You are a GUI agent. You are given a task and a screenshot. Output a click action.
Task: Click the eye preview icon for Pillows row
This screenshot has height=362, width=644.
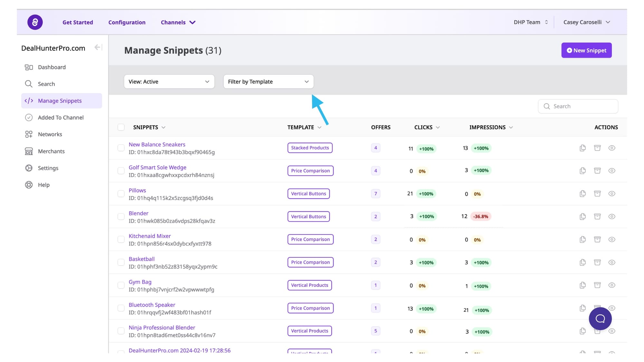pyautogui.click(x=612, y=194)
